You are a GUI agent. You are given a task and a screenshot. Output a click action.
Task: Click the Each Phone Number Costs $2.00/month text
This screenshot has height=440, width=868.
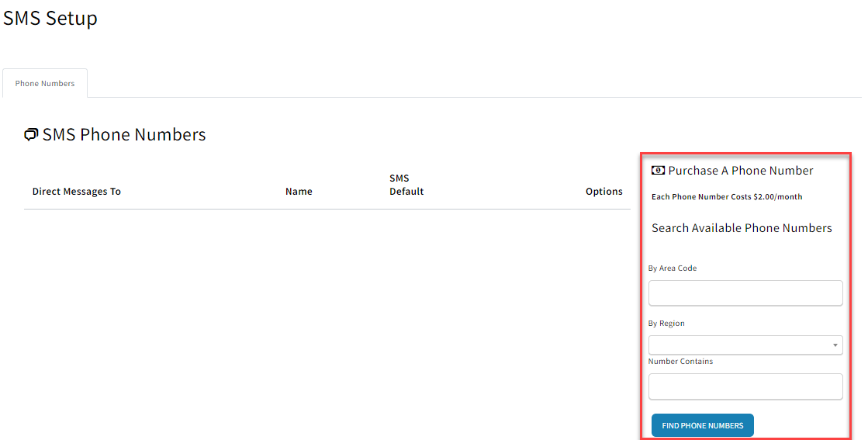[x=727, y=196]
